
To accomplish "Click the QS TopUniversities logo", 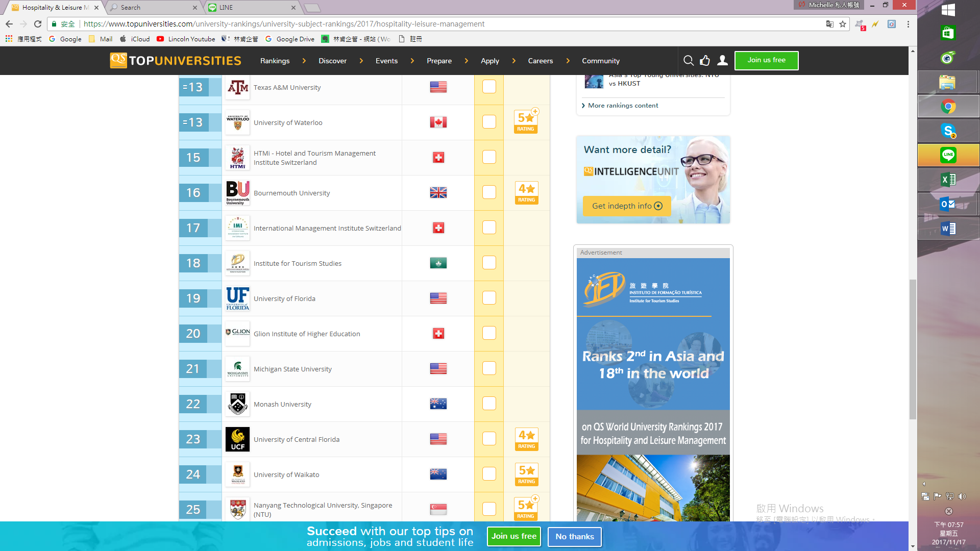I will point(176,61).
